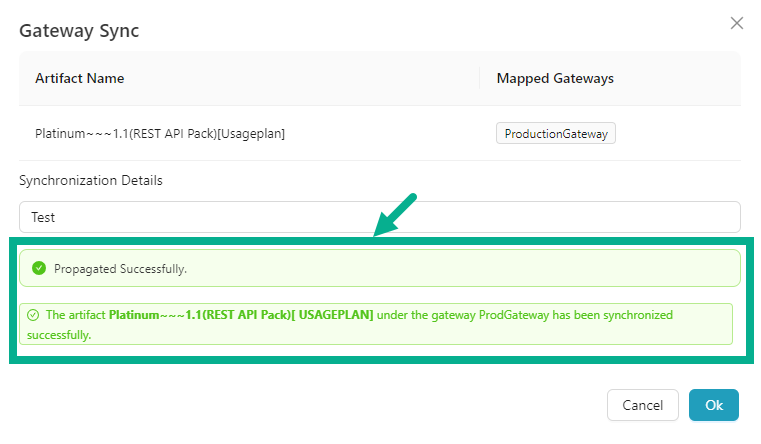761x444 pixels.
Task: Click 'The artifact' at start of sync alert
Action: pyautogui.click(x=75, y=315)
